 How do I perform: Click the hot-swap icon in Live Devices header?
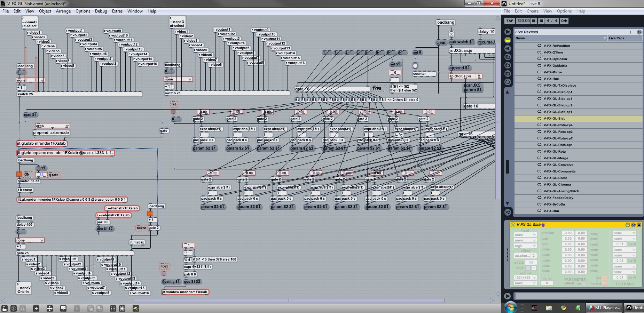tap(639, 32)
